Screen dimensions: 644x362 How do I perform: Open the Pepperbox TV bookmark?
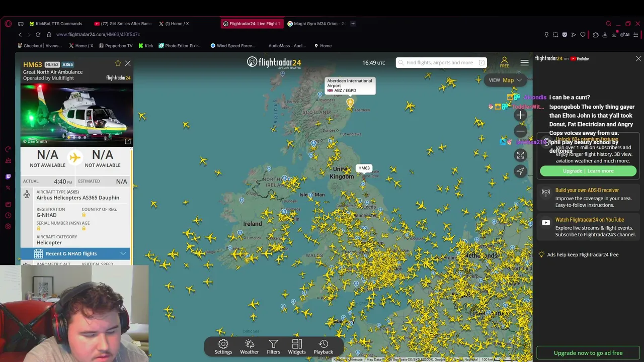[x=116, y=46]
